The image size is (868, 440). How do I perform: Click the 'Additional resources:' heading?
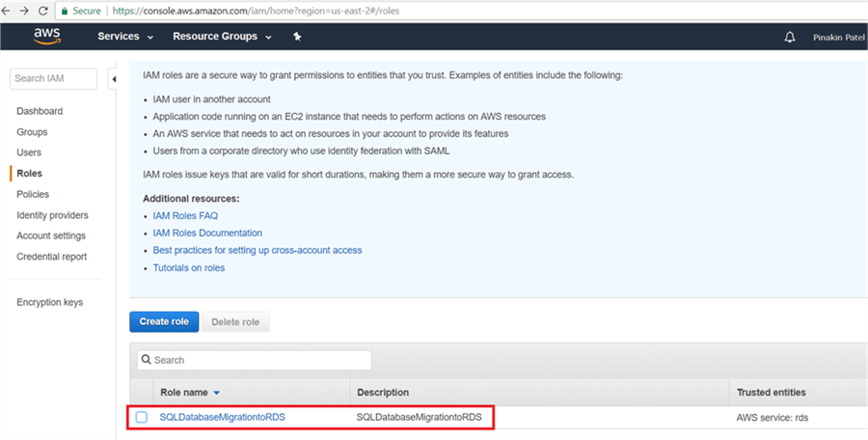coord(191,199)
